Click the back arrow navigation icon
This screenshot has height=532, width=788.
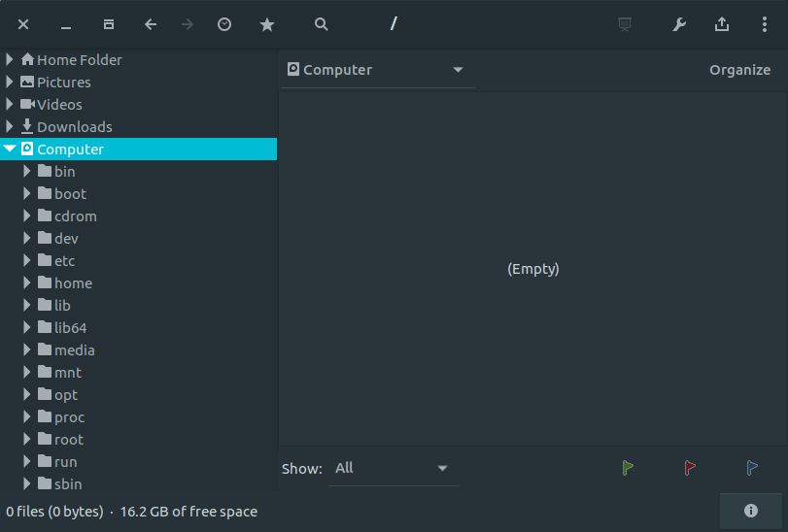tap(151, 24)
